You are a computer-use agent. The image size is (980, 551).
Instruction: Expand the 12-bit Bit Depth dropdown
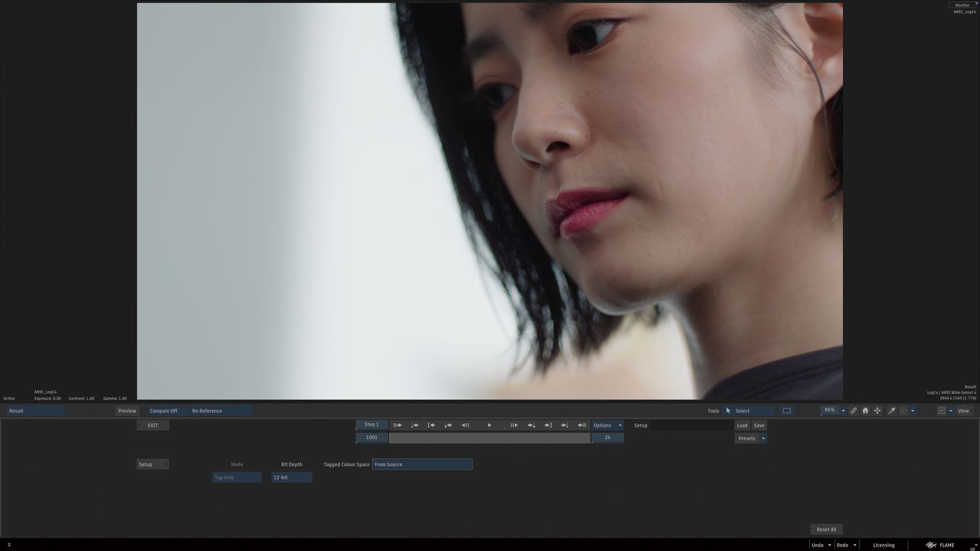(x=292, y=478)
